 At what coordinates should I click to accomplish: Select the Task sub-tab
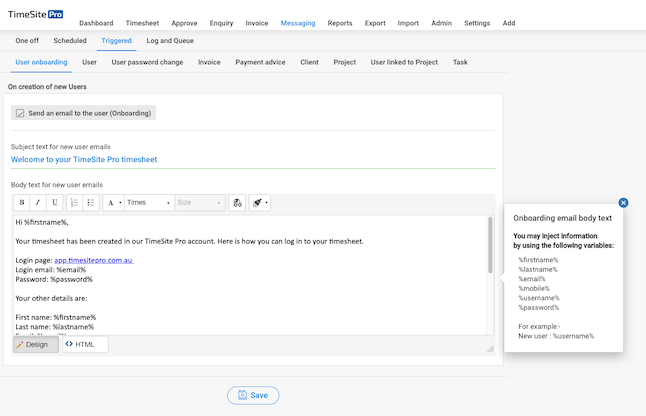tap(460, 62)
